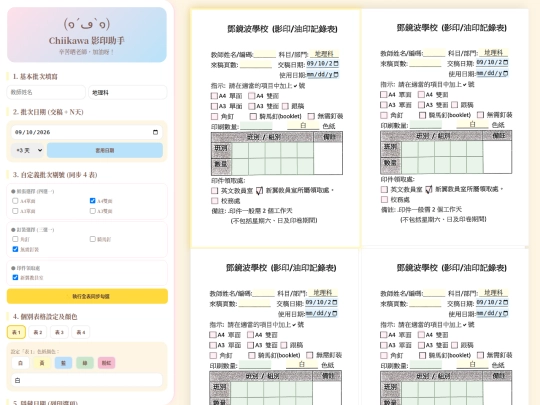
Task: Click the yellow 執行全表同步勾選 button
Action: tap(87, 296)
